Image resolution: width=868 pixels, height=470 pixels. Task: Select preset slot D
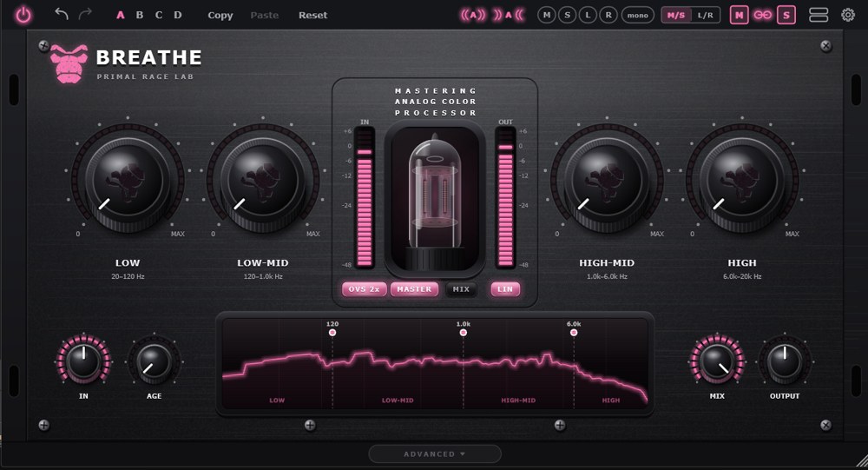tap(178, 15)
